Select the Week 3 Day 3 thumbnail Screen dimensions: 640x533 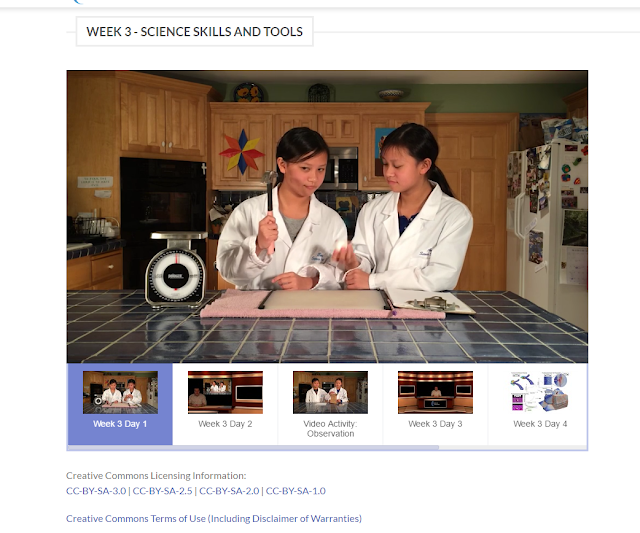coord(436,392)
